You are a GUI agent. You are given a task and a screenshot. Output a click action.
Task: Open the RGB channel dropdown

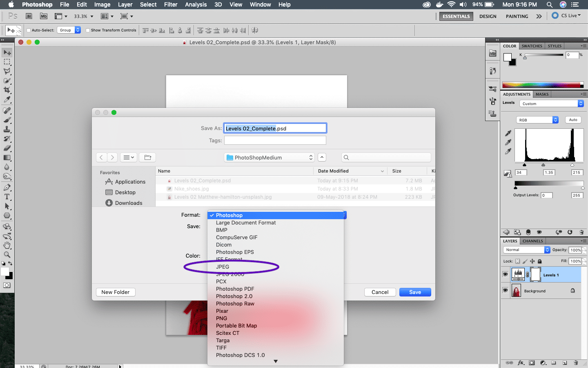(x=537, y=120)
